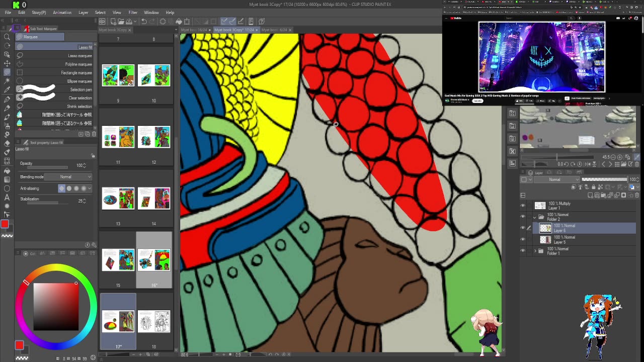Click the New file icon
This screenshot has width=644, height=362.
113,21
